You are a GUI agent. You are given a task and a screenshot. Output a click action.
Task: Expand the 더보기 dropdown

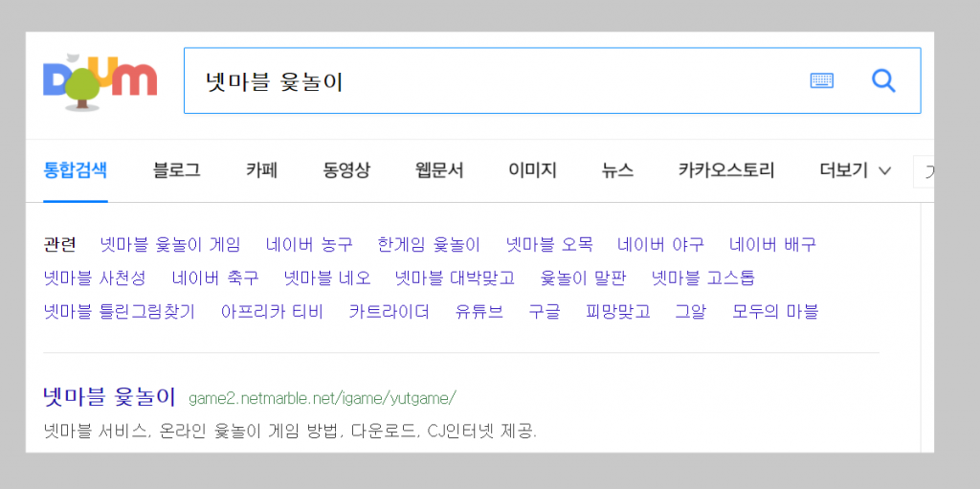pyautogui.click(x=855, y=170)
